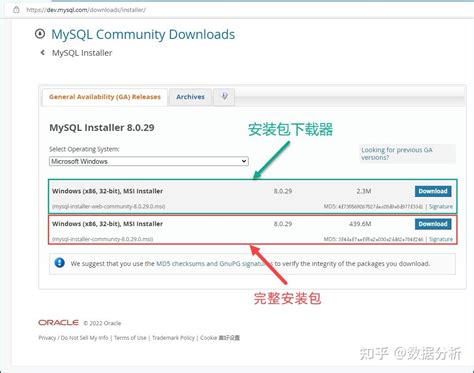Download the 439.6M full installer

tap(433, 224)
